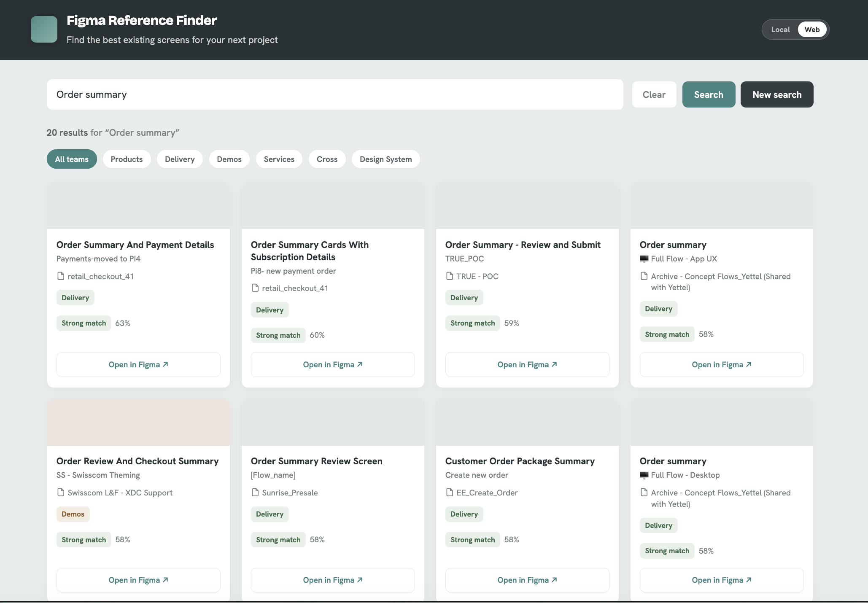Image resolution: width=868 pixels, height=603 pixels.
Task: Click file icon in Subscription Details card
Action: pos(255,288)
